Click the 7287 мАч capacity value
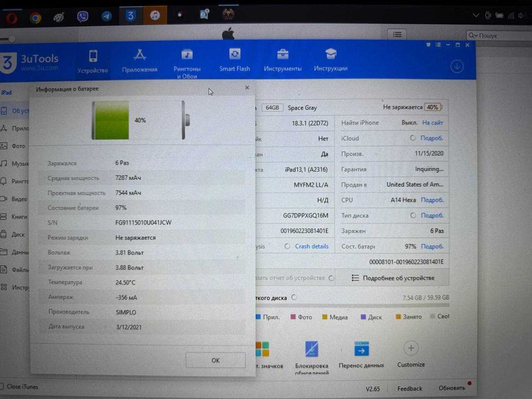 pos(128,178)
